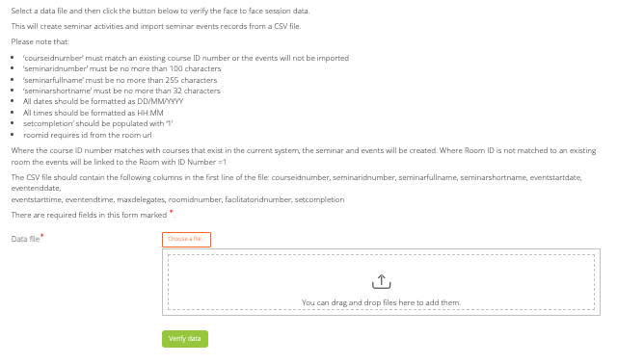This screenshot has width=644, height=364.
Task: Click inside the dashed file drop area
Action: click(381, 282)
